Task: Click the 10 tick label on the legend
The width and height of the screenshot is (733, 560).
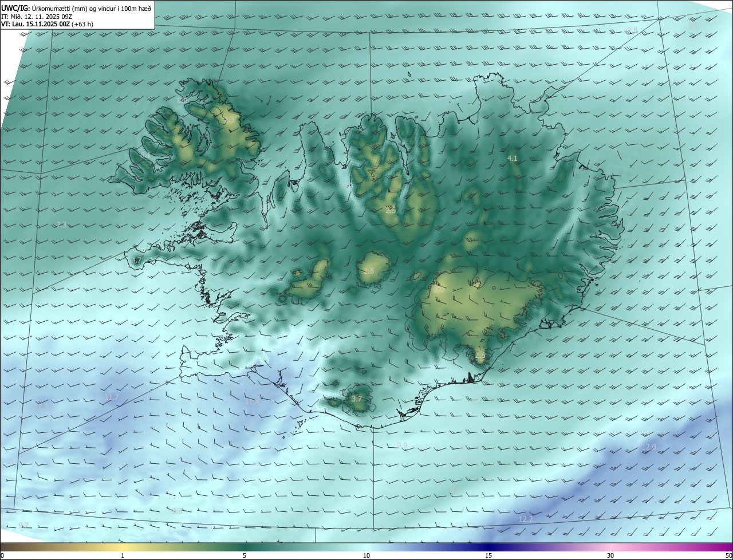Action: [x=366, y=555]
